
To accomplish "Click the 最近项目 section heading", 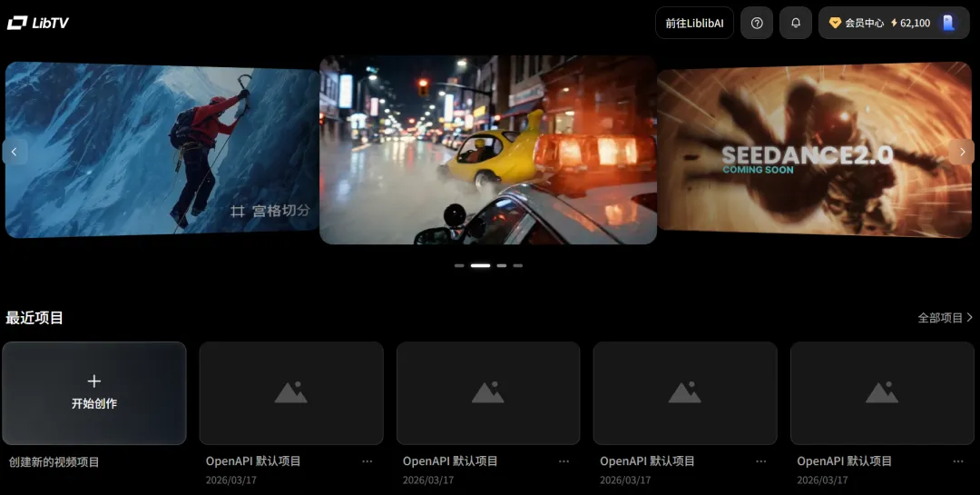I will (34, 318).
